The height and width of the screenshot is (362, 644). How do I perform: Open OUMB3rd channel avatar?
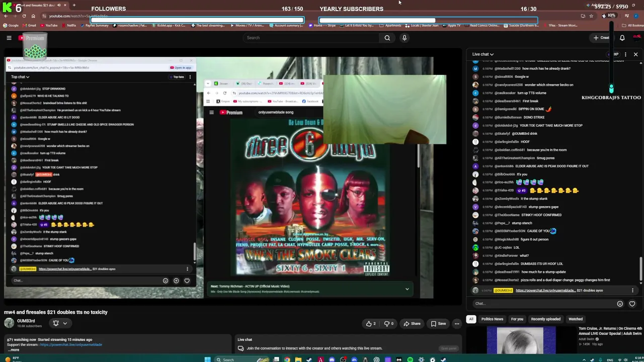[9, 323]
